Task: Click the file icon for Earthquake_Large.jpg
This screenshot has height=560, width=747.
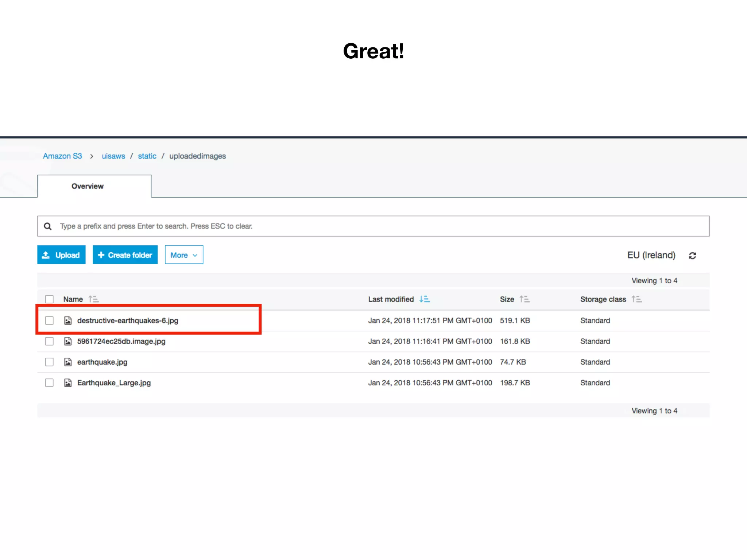Action: [68, 383]
